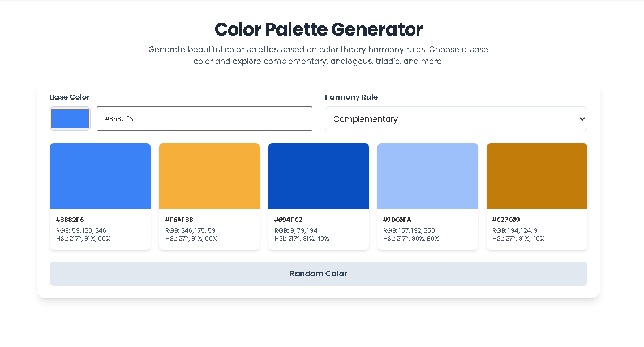Image resolution: width=644 pixels, height=347 pixels.
Task: Click the orange #F6AF3B swatch
Action: tap(209, 175)
